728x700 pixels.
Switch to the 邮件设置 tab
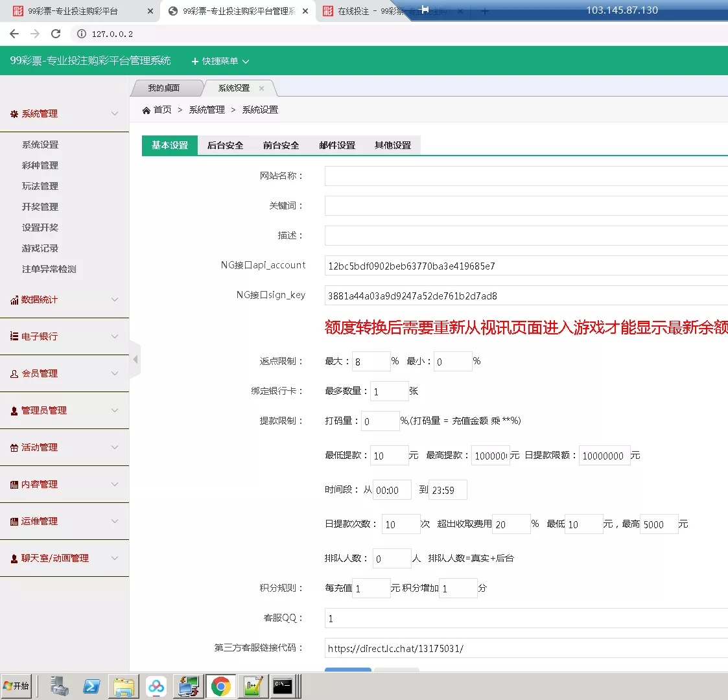coord(336,145)
